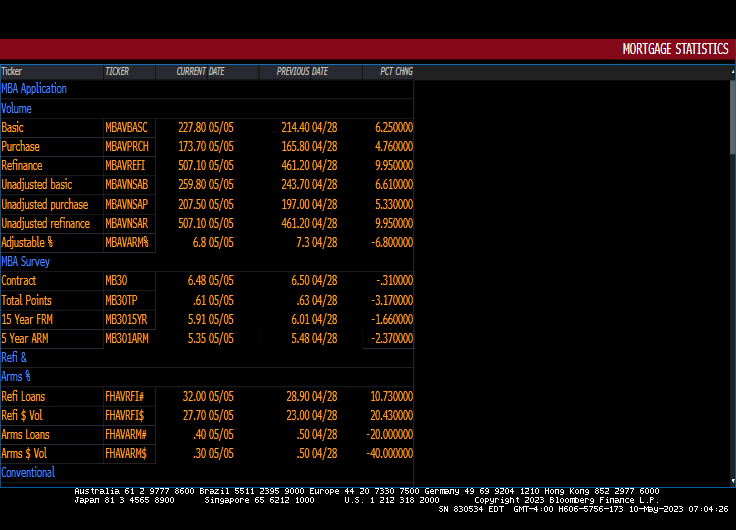The width and height of the screenshot is (736, 530).
Task: Open the MB3015YR ticker
Action: click(x=126, y=319)
